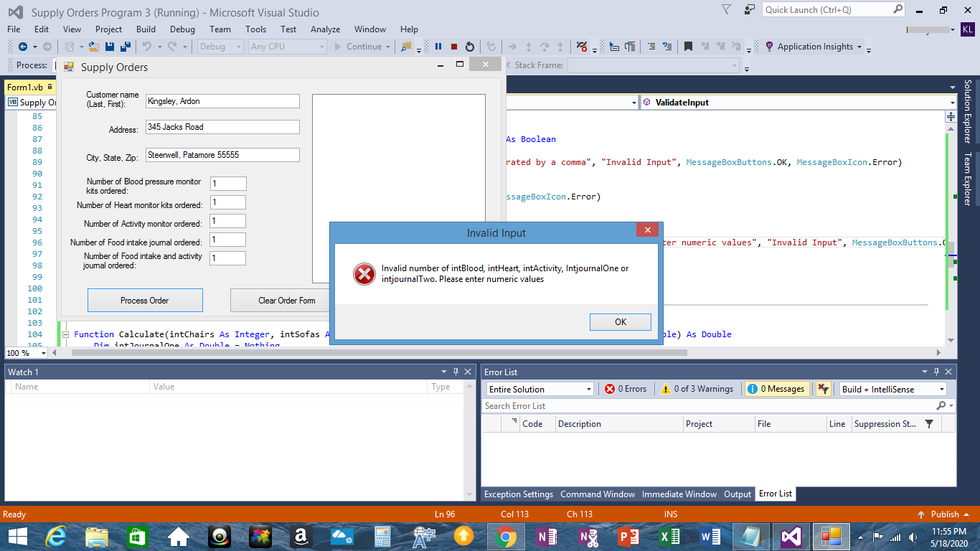Pin the Watch 1 panel
The image size is (980, 551).
(x=456, y=372)
